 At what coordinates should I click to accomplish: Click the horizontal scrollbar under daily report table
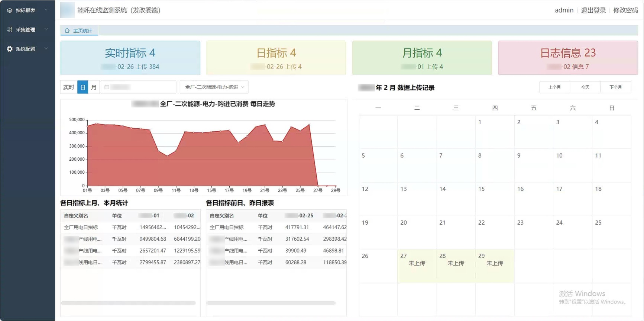(271, 303)
